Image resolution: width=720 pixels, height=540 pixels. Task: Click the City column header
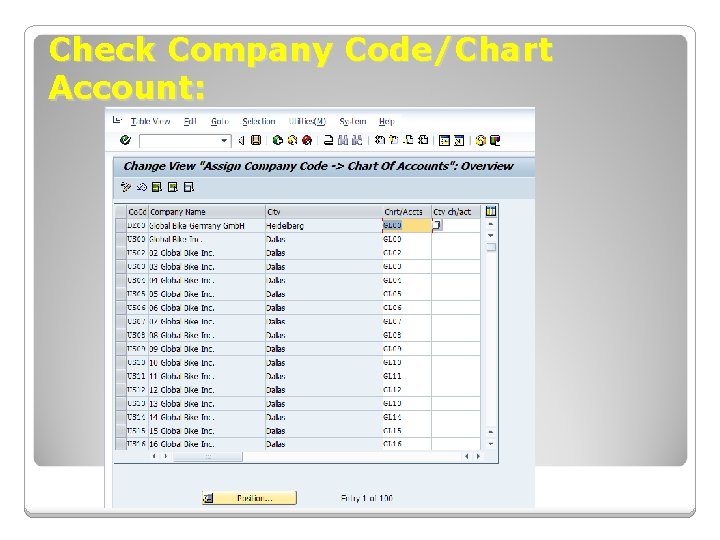click(x=324, y=212)
